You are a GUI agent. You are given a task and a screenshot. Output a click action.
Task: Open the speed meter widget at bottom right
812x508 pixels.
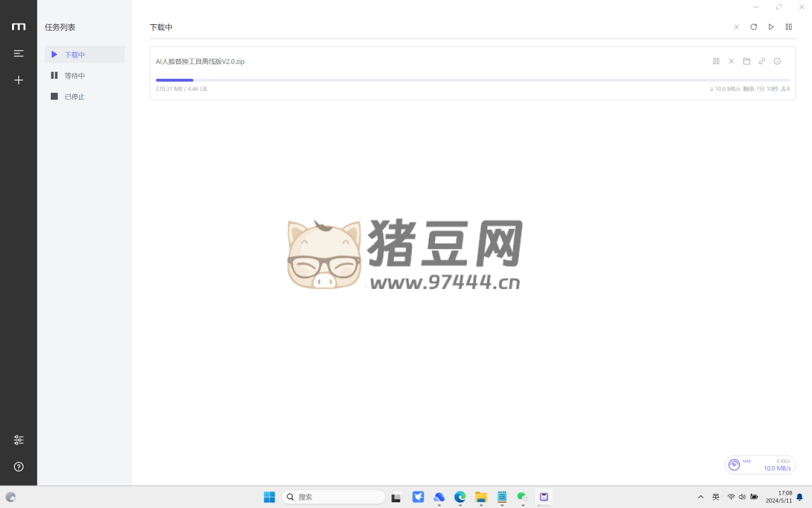tap(760, 465)
